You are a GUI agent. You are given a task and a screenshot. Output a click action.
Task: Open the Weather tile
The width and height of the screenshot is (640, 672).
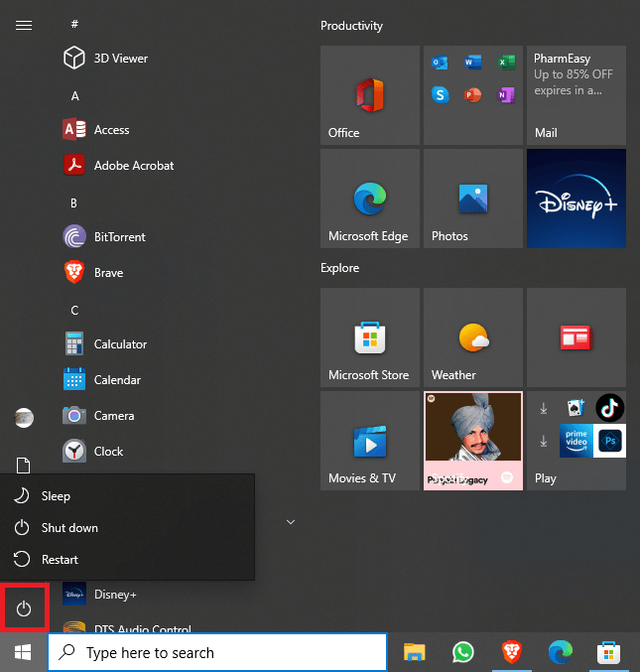(472, 337)
